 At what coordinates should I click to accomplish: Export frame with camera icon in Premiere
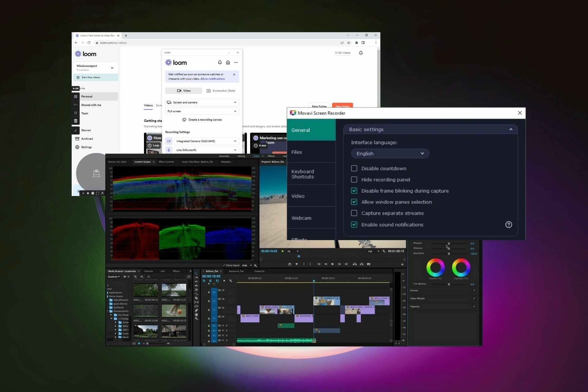pos(368,264)
